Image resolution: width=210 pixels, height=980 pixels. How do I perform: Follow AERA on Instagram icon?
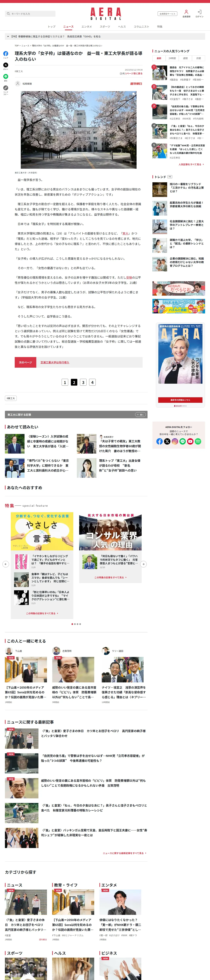tap(175, 441)
